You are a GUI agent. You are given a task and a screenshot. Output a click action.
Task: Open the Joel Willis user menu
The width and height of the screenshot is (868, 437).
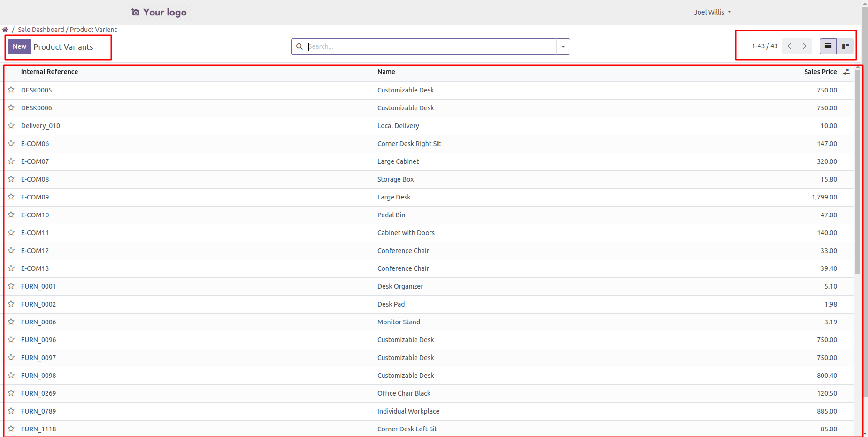[x=713, y=12]
